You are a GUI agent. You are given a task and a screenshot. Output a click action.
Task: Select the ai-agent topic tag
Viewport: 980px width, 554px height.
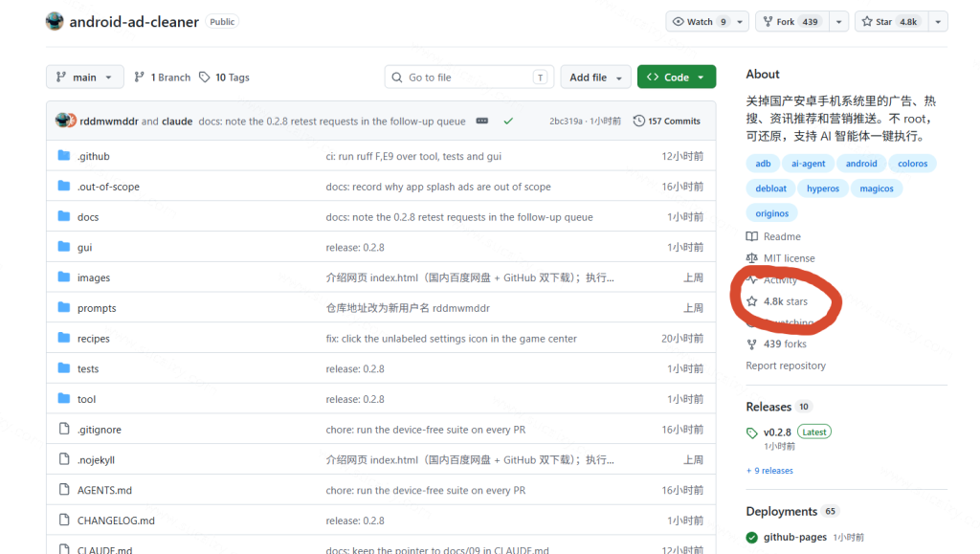coord(808,164)
